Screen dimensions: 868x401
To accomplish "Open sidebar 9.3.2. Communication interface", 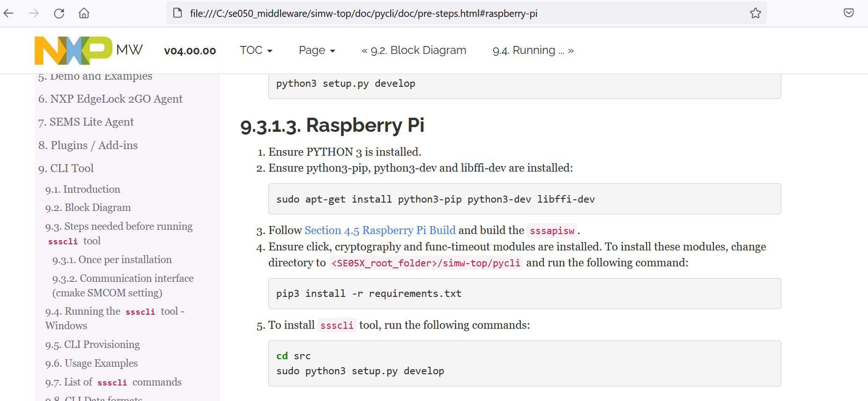I will pyautogui.click(x=123, y=286).
